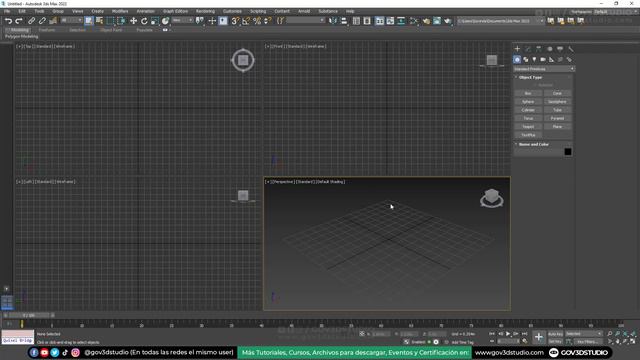Go to the animation start frame
This screenshot has width=640, height=360.
coord(492,334)
